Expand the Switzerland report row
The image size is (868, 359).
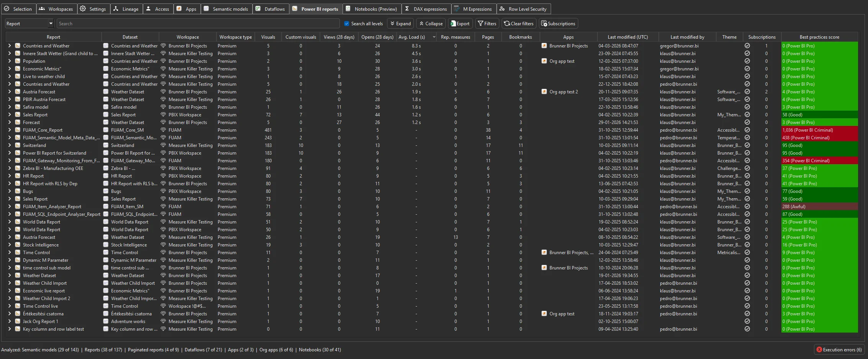point(10,145)
